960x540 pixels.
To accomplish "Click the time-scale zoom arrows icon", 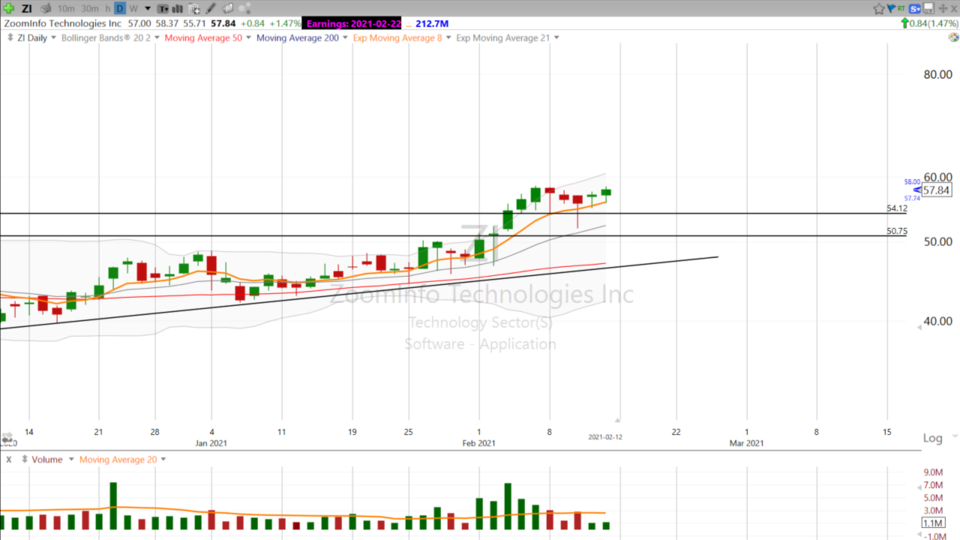I will click(x=7, y=438).
